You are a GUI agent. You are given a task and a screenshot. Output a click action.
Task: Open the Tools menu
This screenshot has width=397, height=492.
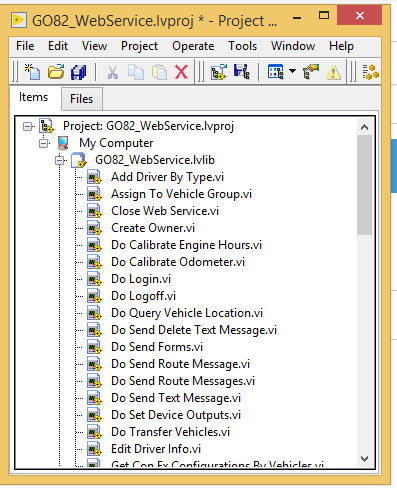pos(242,46)
